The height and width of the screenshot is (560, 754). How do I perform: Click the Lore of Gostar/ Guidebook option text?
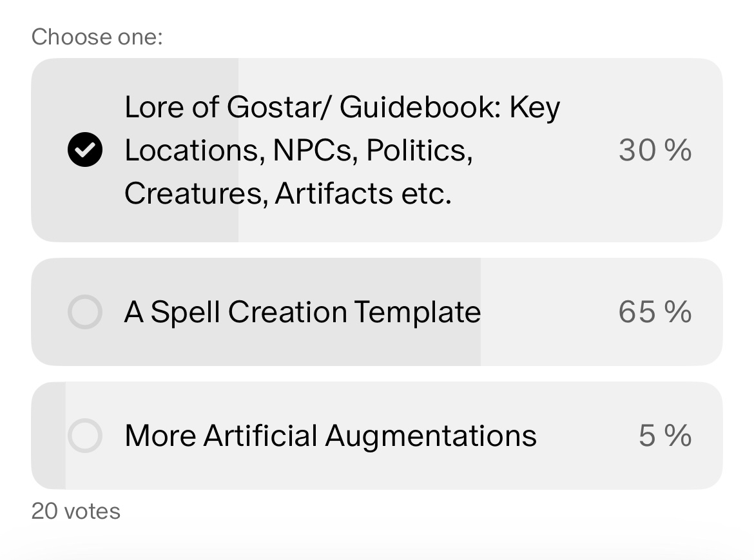tap(342, 150)
